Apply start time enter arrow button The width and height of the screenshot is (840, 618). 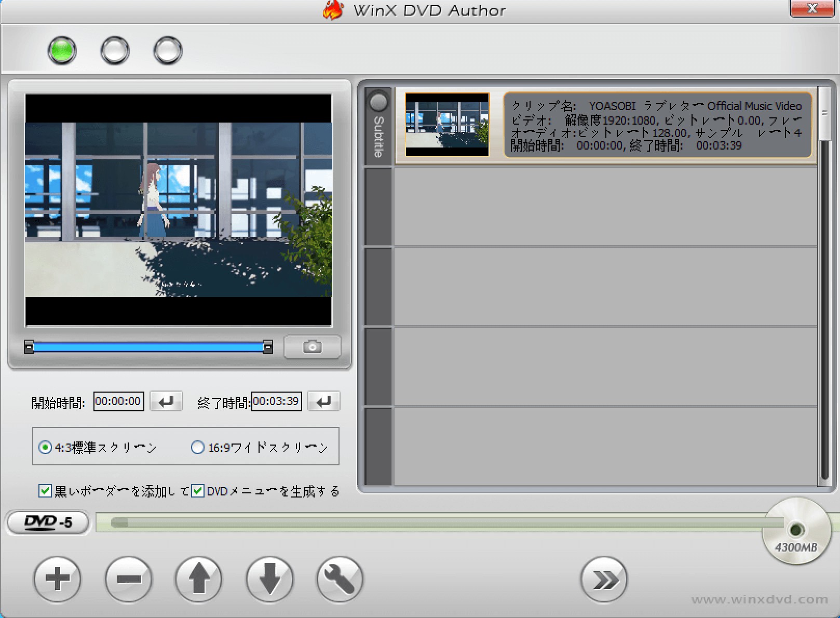166,401
